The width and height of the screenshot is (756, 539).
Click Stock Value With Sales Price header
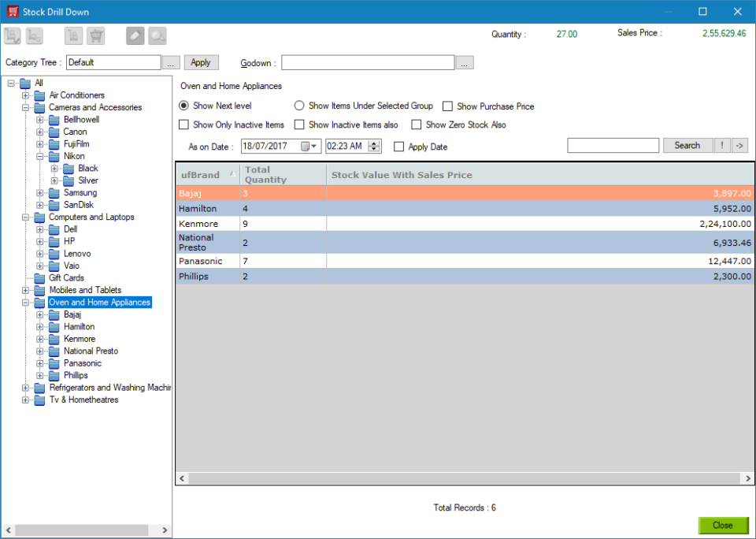pyautogui.click(x=540, y=175)
